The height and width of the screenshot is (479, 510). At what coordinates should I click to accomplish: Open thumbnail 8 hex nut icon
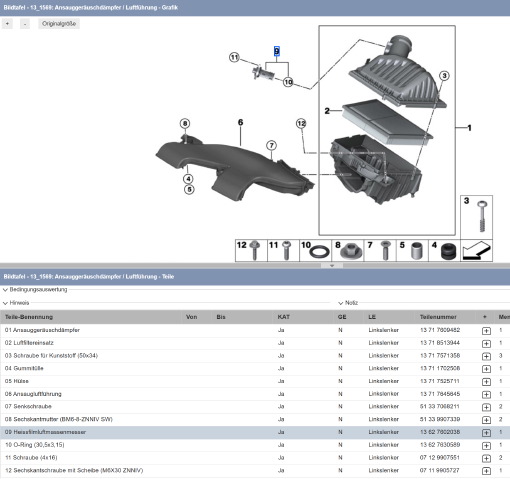click(x=348, y=250)
